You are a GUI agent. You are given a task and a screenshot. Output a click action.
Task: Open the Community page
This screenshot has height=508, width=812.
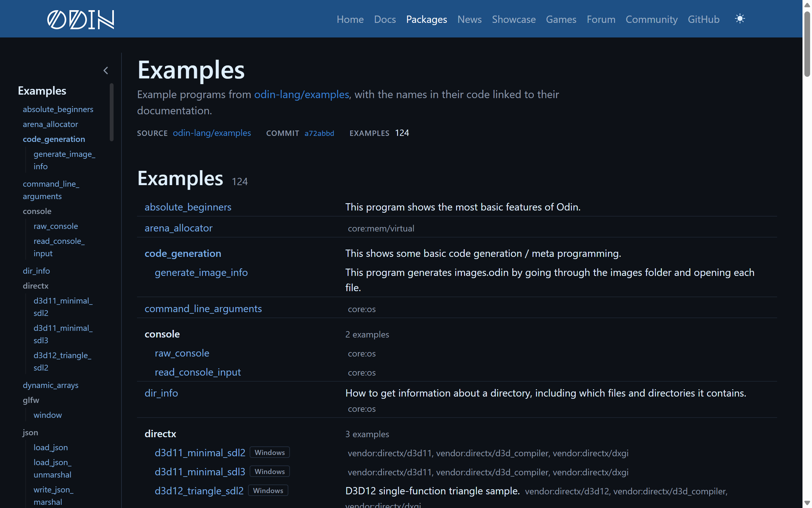click(x=652, y=19)
